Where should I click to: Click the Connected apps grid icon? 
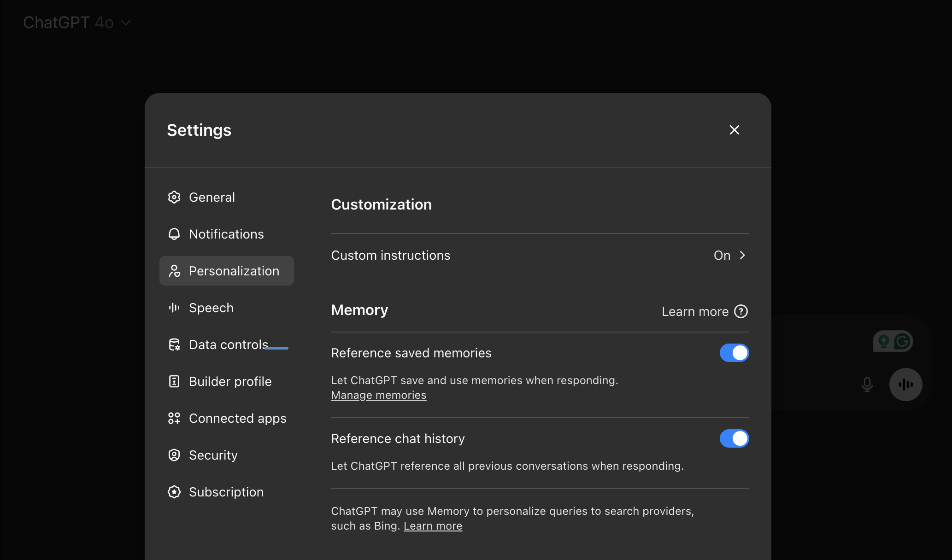tap(174, 418)
